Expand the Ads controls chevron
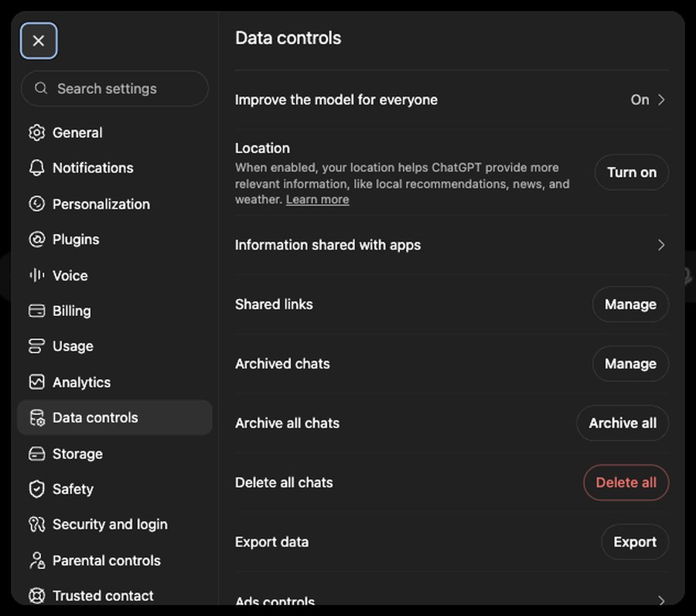 (661, 601)
